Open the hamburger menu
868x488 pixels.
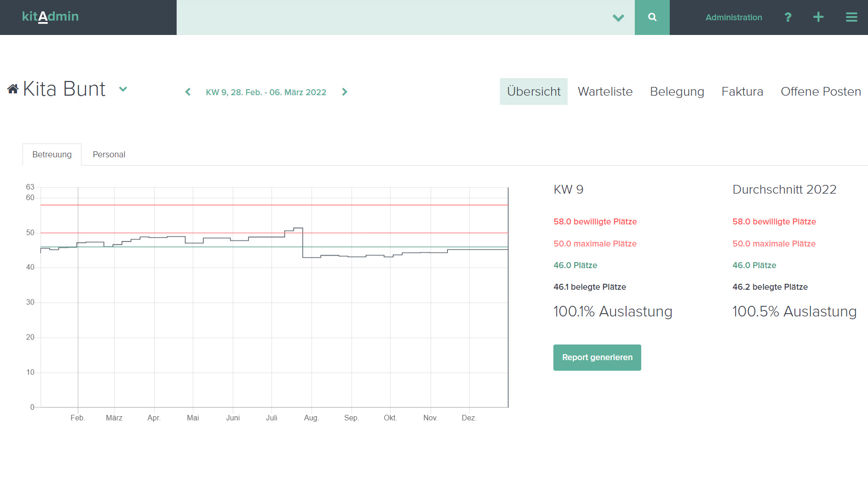pyautogui.click(x=851, y=17)
